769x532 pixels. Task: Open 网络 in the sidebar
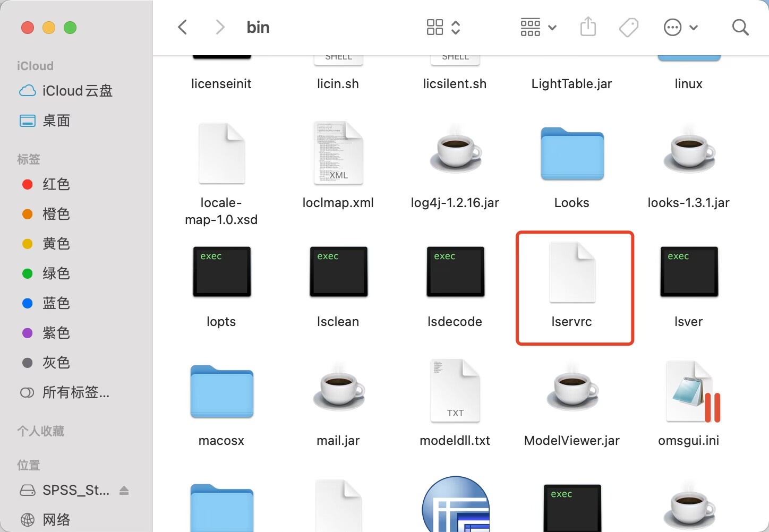click(45, 520)
